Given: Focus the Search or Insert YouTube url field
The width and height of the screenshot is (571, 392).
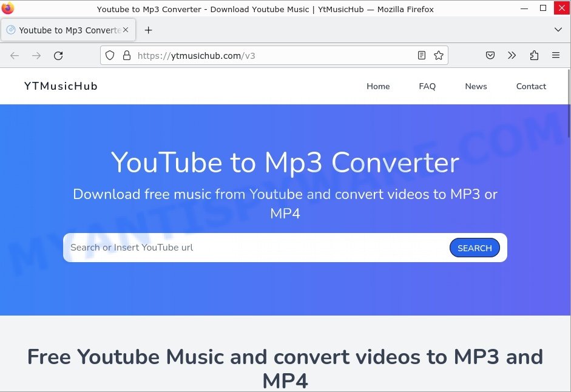Looking at the screenshot, I should pos(255,248).
